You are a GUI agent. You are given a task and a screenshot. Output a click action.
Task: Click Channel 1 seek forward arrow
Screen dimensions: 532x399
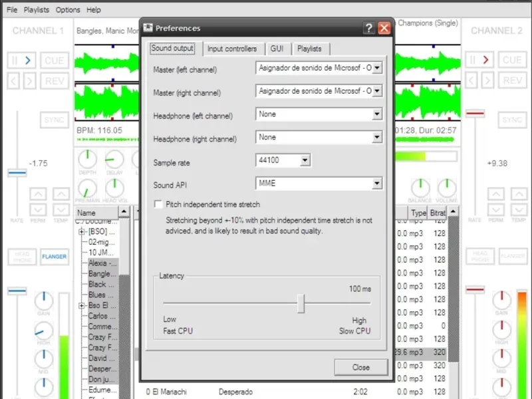click(x=30, y=81)
